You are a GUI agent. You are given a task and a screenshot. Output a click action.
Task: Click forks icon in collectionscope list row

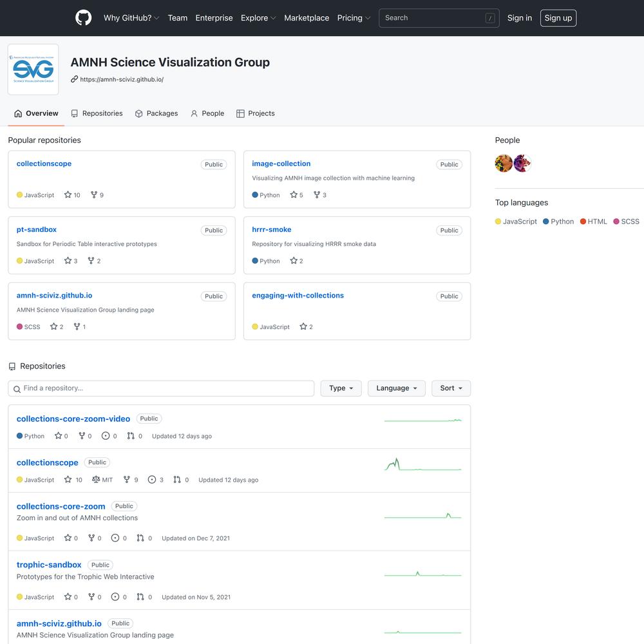[127, 479]
